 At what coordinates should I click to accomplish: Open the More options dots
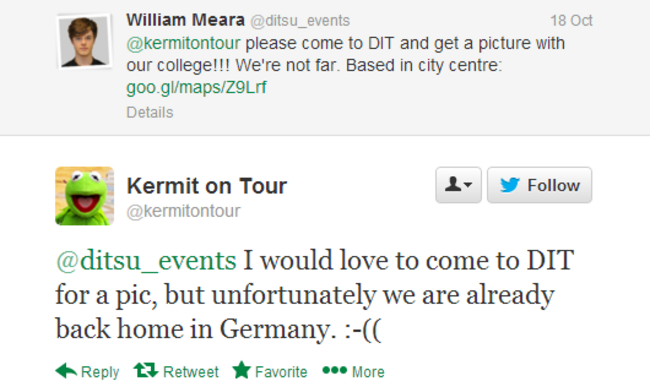point(335,370)
